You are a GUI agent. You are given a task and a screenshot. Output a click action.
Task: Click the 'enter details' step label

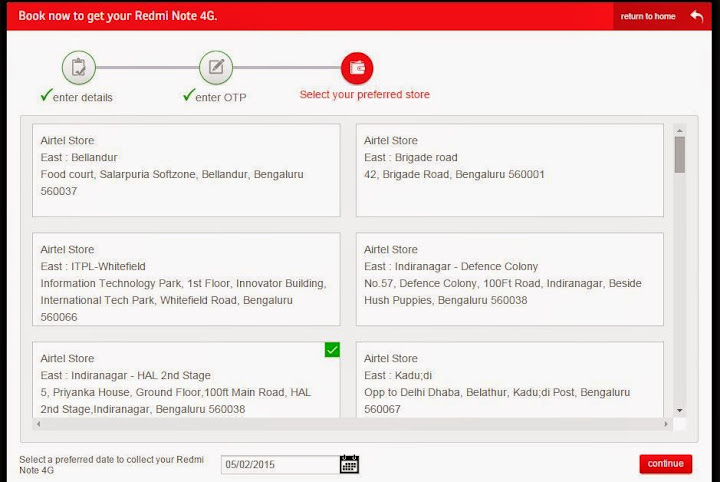pos(83,97)
